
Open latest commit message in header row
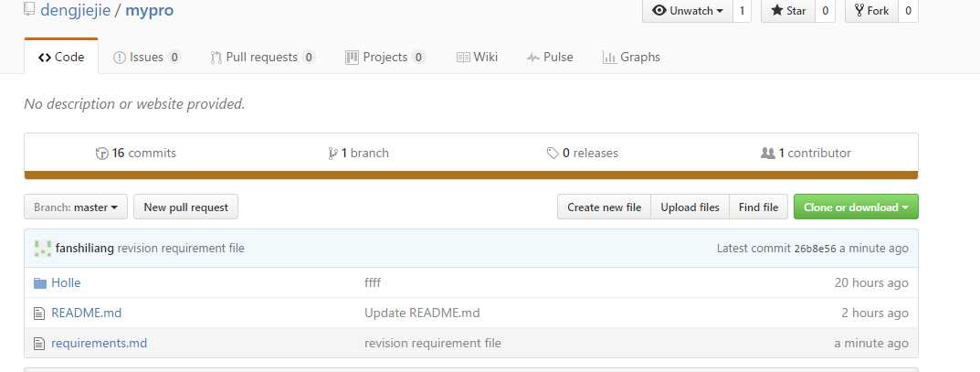pyautogui.click(x=181, y=249)
